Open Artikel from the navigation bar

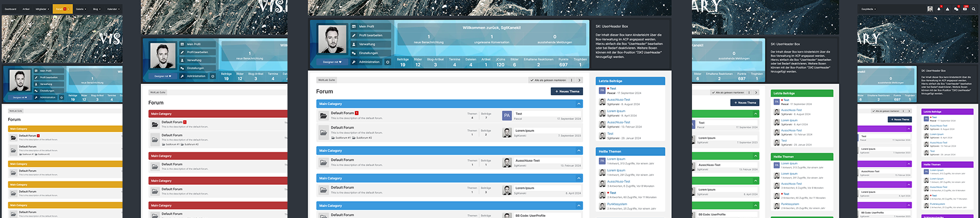point(26,9)
